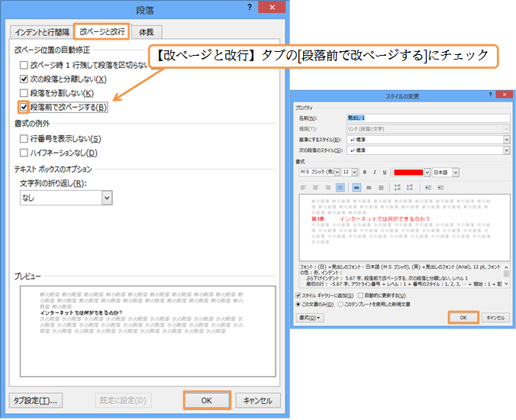Decrease paragraph spacing icon
The height and width of the screenshot is (420, 516).
pos(410,188)
